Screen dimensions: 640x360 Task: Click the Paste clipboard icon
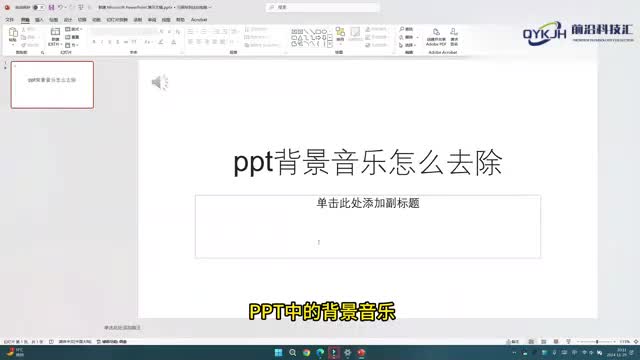[x=13, y=33]
